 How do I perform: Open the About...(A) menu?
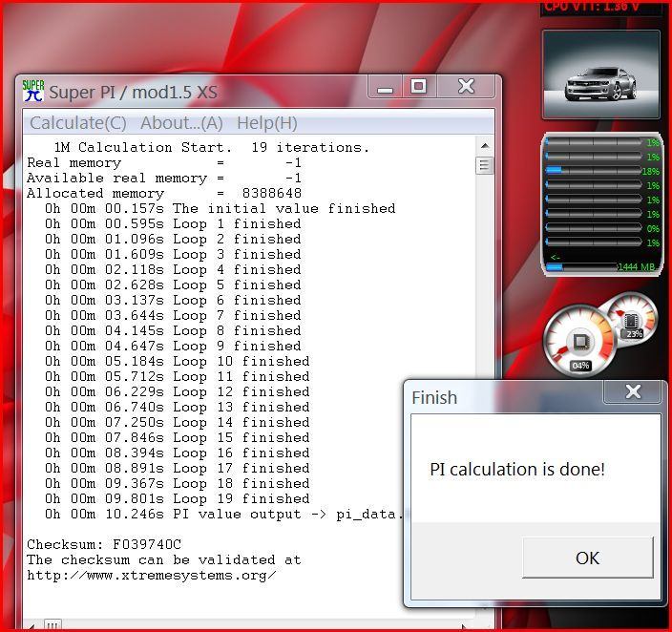[x=181, y=123]
